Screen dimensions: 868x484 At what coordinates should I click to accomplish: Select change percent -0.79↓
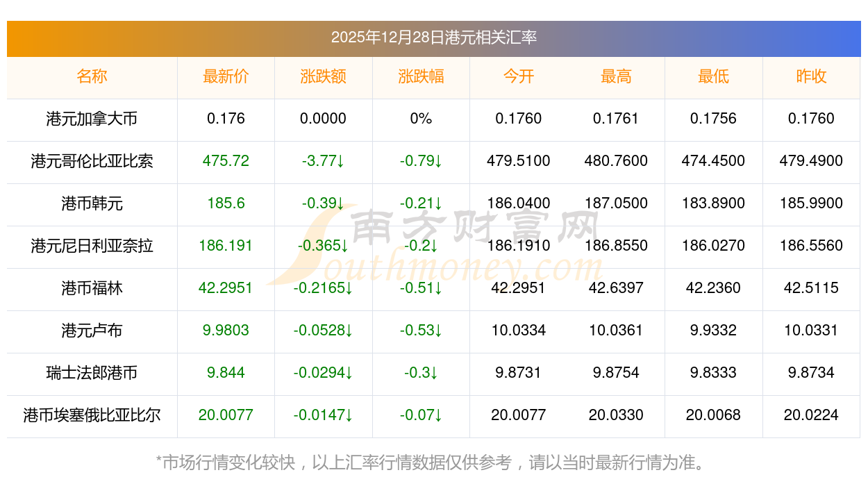(x=421, y=161)
